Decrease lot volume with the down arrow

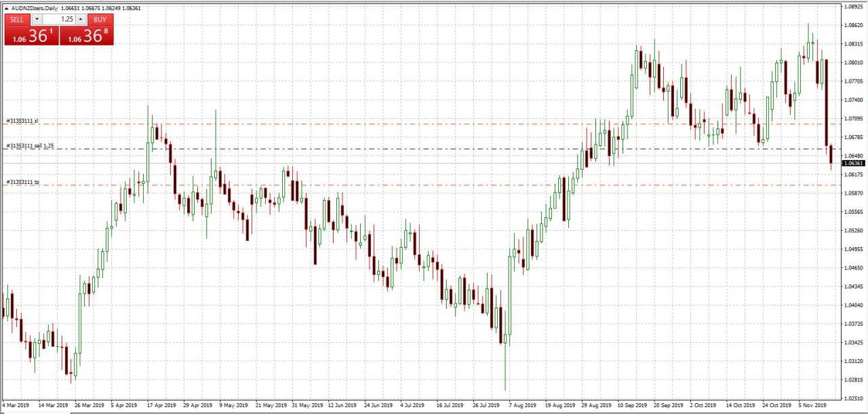(37, 19)
